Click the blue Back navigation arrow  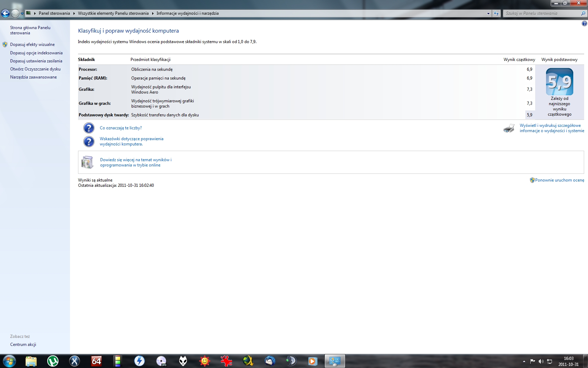(x=5, y=14)
